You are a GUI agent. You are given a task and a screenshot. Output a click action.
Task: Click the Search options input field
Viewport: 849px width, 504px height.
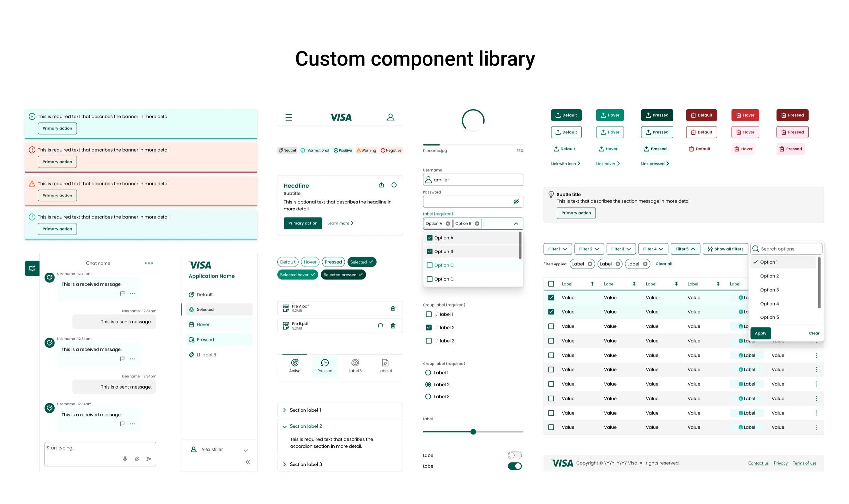[x=786, y=249]
